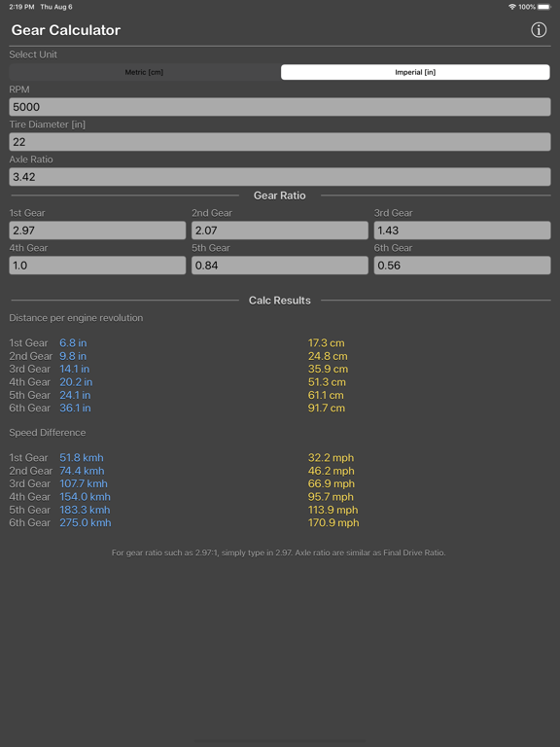The width and height of the screenshot is (560, 747).
Task: Select the 46.2 mph speed value
Action: (331, 471)
